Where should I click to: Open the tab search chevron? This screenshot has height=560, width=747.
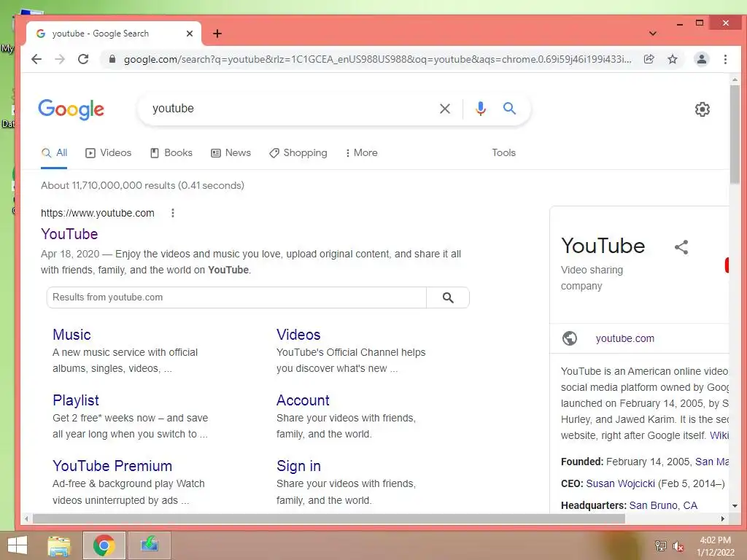pyautogui.click(x=653, y=34)
